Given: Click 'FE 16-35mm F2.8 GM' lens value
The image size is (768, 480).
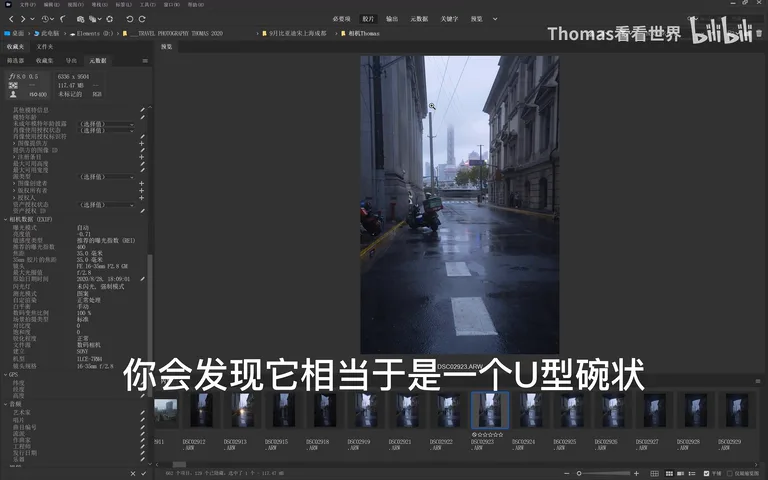Looking at the screenshot, I should (102, 266).
